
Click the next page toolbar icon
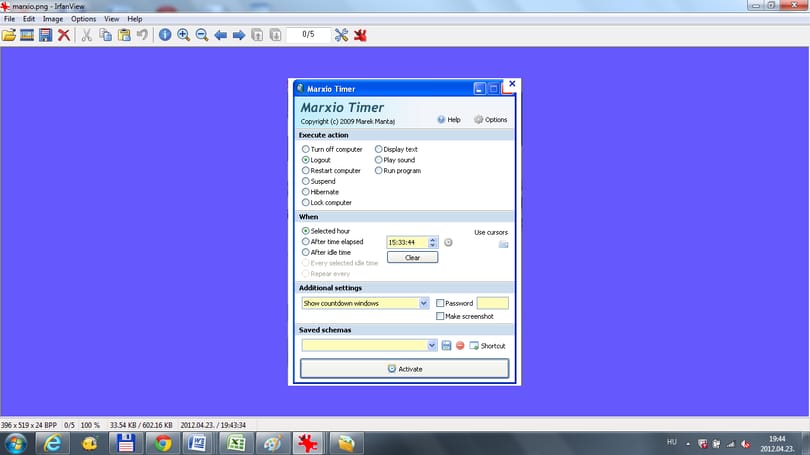(275, 35)
